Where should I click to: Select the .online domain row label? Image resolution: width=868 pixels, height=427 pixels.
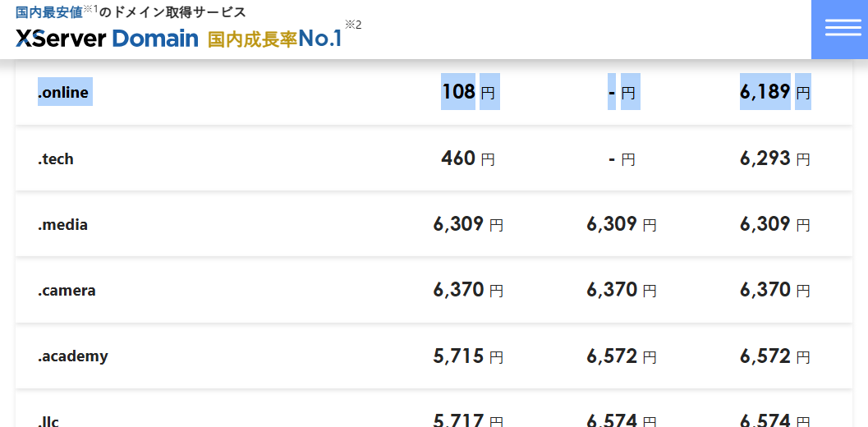pyautogui.click(x=63, y=93)
